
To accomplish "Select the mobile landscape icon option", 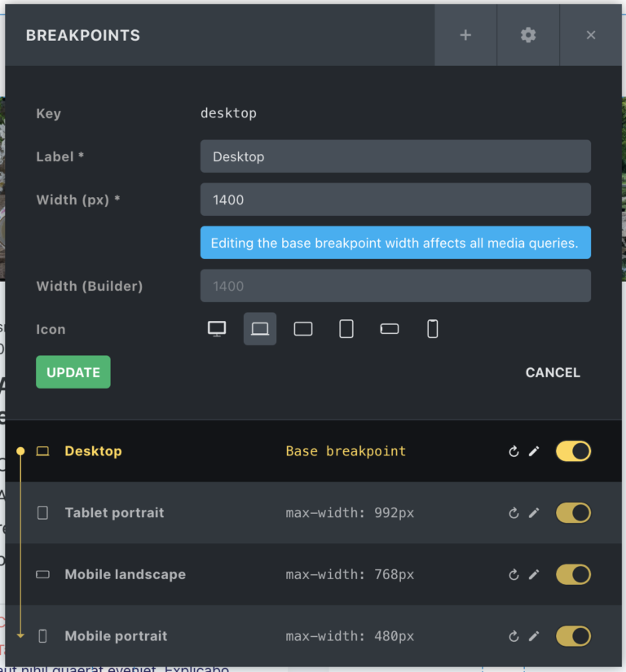I will (389, 328).
